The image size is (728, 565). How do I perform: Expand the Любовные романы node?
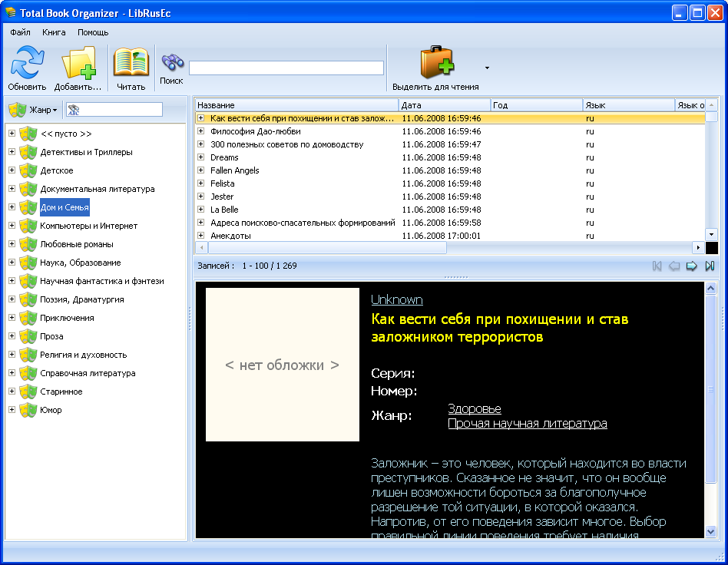click(x=12, y=244)
